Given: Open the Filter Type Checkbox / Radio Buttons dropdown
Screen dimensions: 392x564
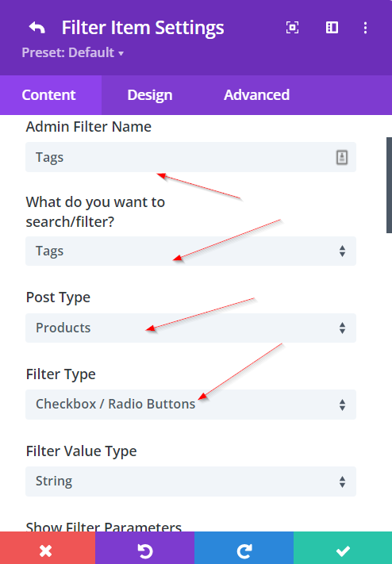Looking at the screenshot, I should 190,405.
